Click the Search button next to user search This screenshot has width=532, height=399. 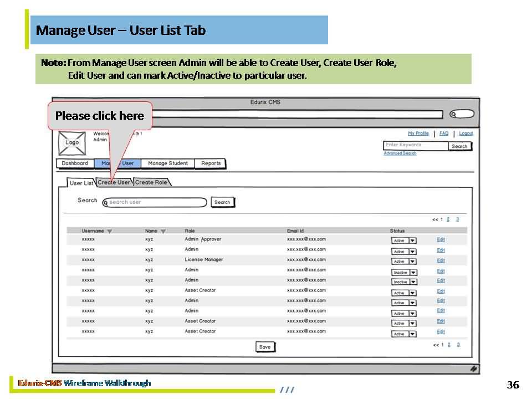(x=222, y=202)
